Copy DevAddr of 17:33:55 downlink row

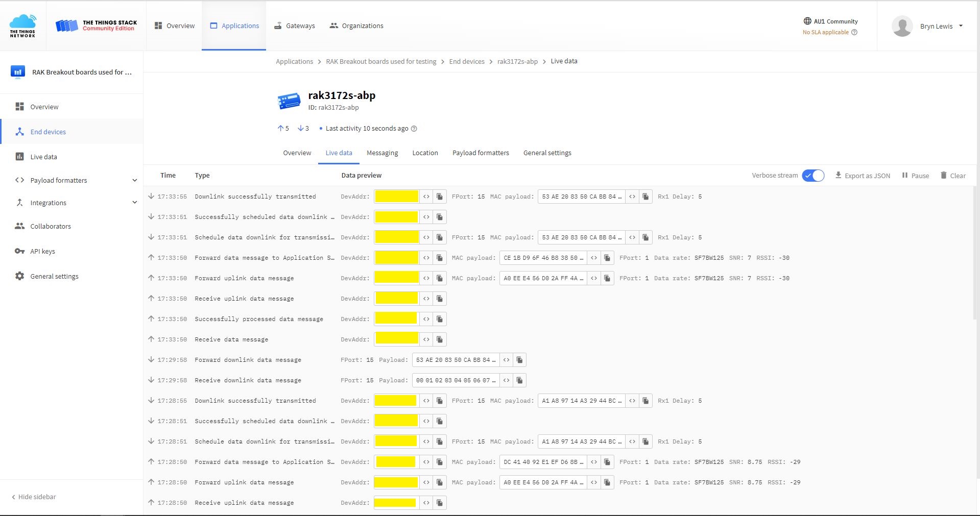(x=440, y=196)
